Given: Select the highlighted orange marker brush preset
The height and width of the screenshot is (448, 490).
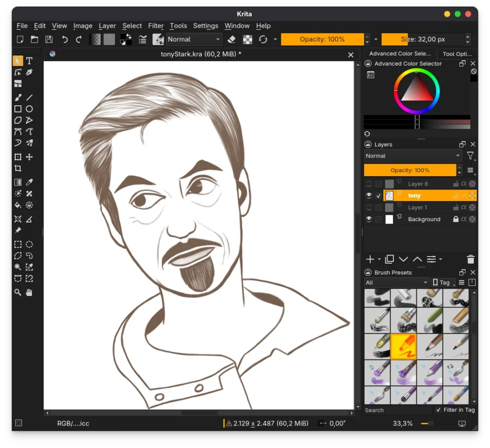Looking at the screenshot, I should coord(403,347).
